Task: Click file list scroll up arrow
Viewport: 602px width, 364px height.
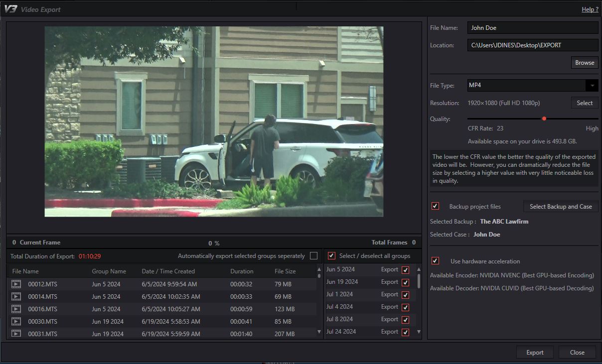Action: (x=319, y=269)
